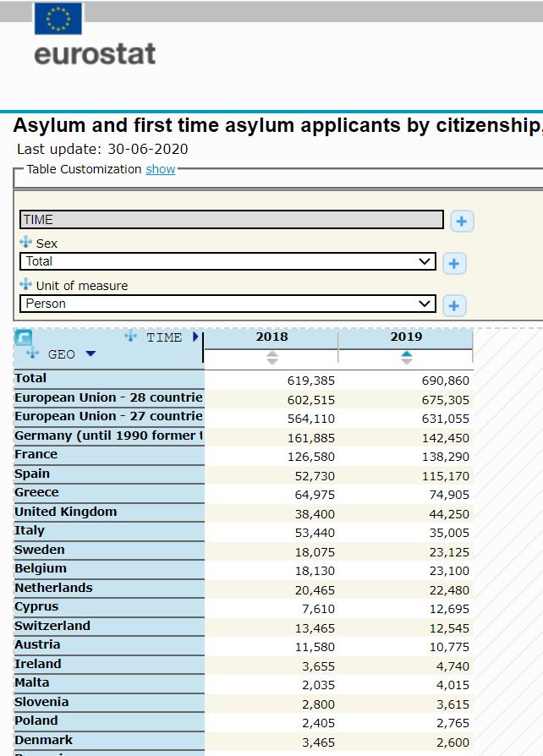Click the 3,615 Slovenia 2019 cell

(406, 704)
